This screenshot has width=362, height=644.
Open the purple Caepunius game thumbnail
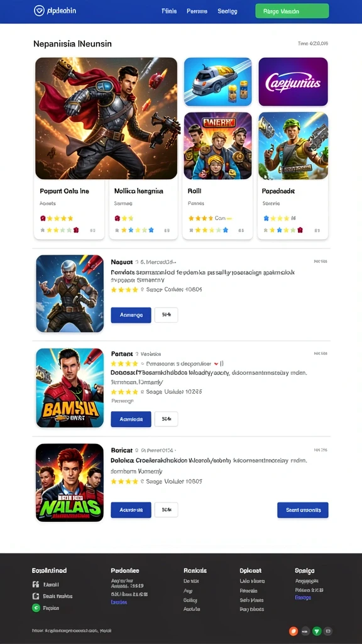coord(293,82)
